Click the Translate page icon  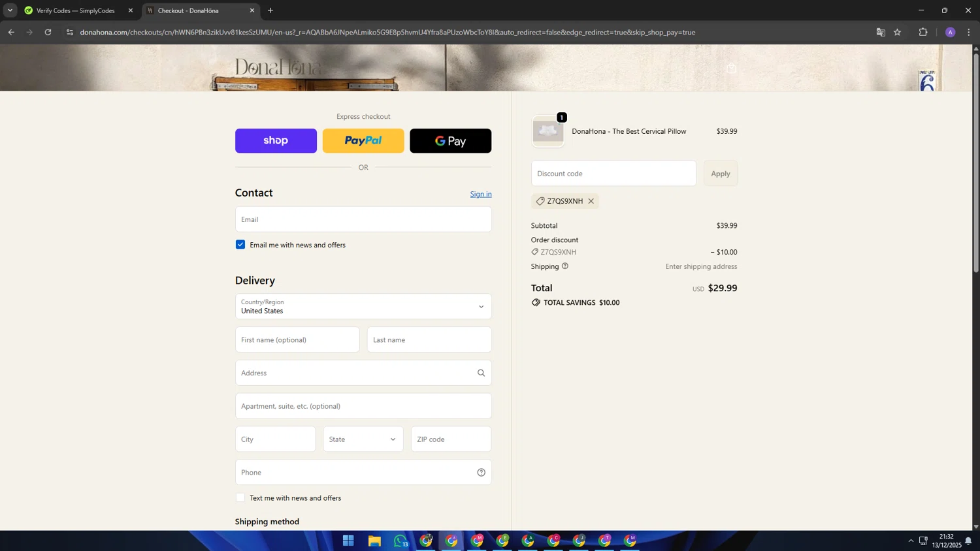coord(881,32)
